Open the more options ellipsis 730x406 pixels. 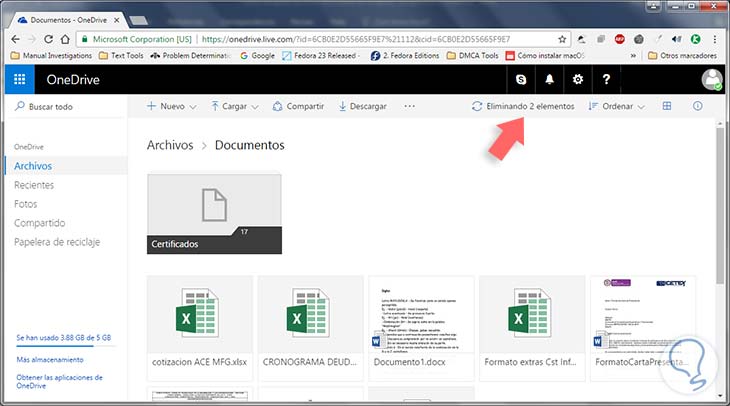coord(409,106)
